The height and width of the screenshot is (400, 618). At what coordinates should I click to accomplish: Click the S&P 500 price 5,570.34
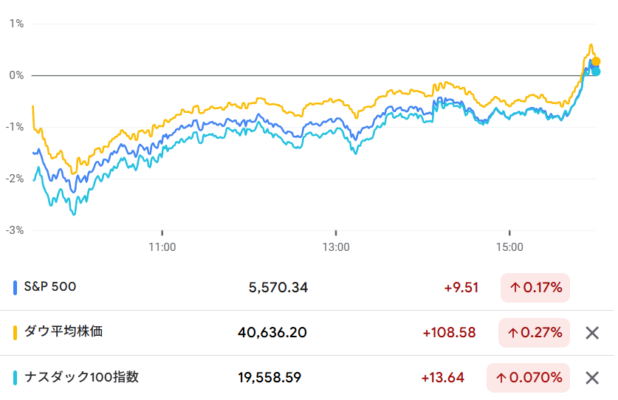tap(278, 288)
